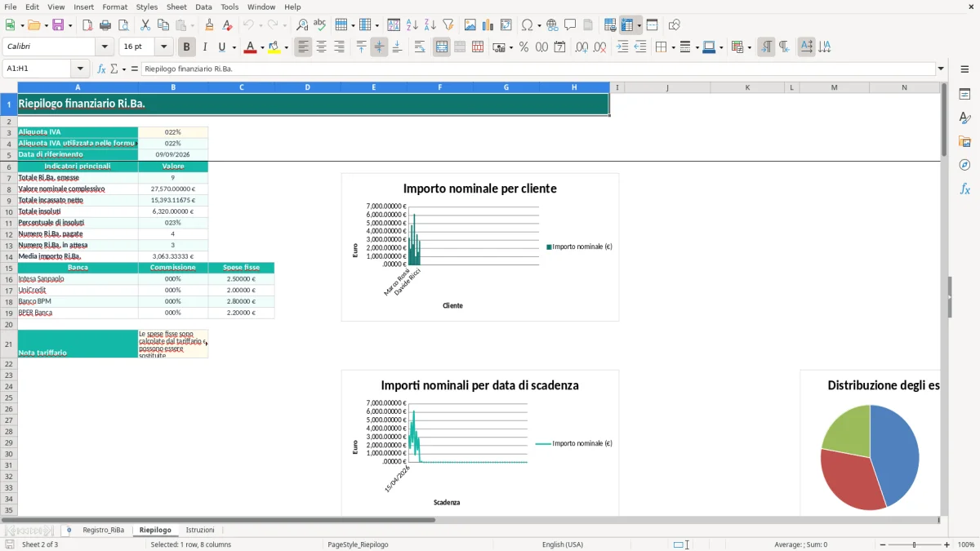
Task: Click Increase Indent icon
Action: click(x=622, y=47)
